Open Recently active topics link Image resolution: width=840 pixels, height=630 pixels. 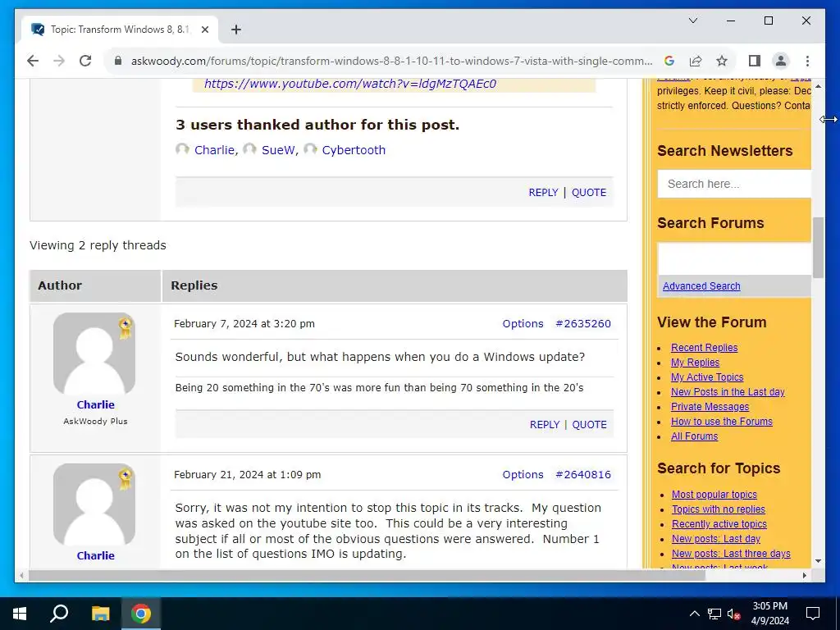click(x=719, y=524)
